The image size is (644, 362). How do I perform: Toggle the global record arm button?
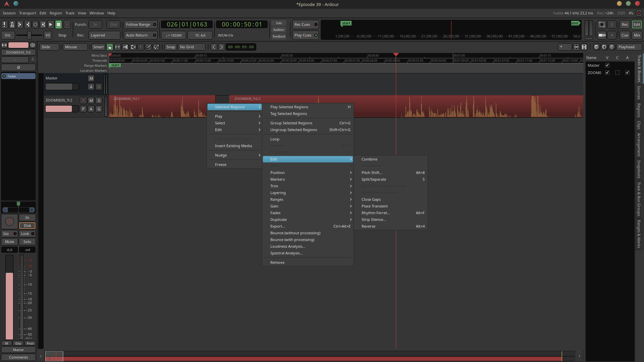pos(67,24)
